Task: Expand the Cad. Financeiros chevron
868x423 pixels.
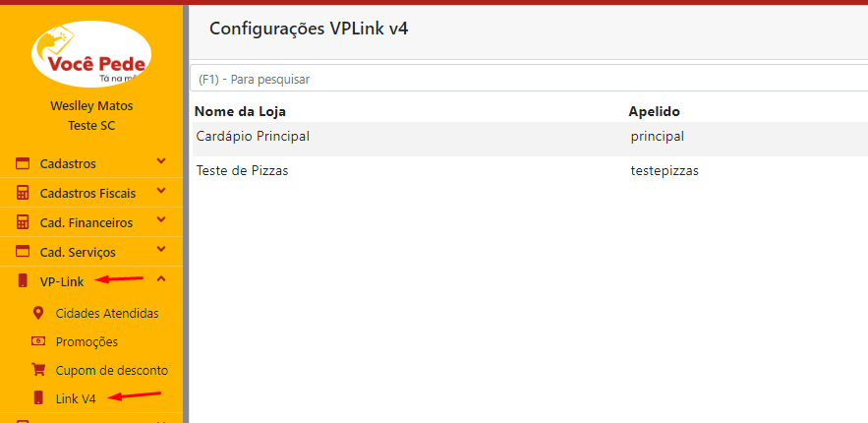Action: coord(161,221)
